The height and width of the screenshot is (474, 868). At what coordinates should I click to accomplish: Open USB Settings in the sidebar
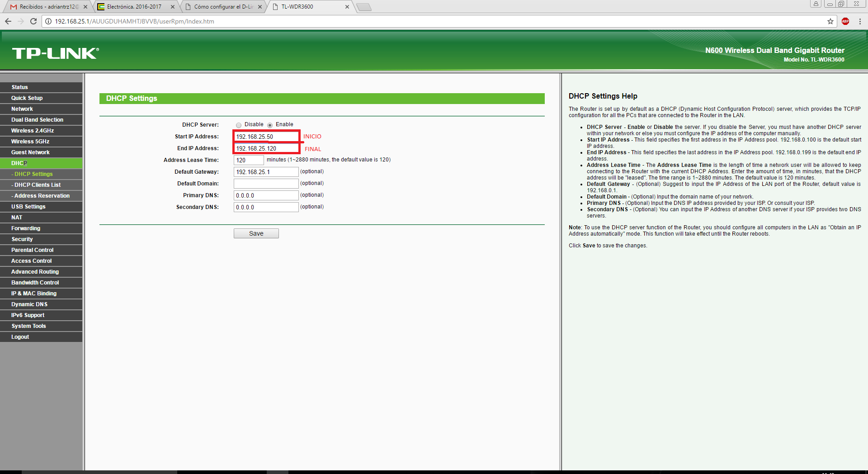coord(41,207)
